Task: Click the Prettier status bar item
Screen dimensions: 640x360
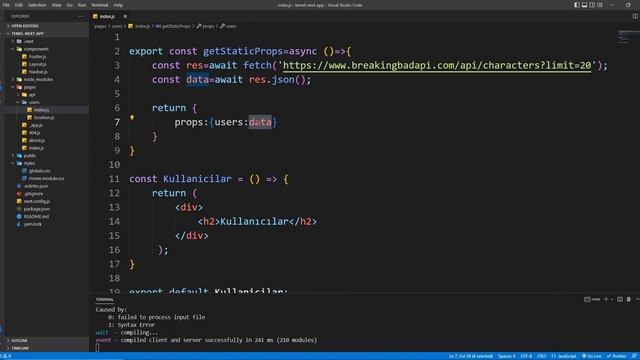Action: click(x=616, y=356)
